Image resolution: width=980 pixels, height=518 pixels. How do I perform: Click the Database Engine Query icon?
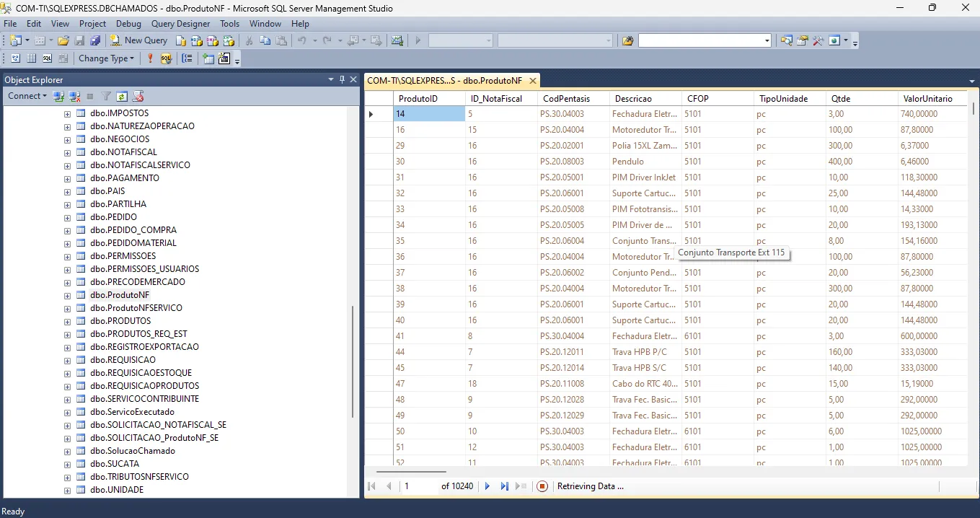click(181, 40)
